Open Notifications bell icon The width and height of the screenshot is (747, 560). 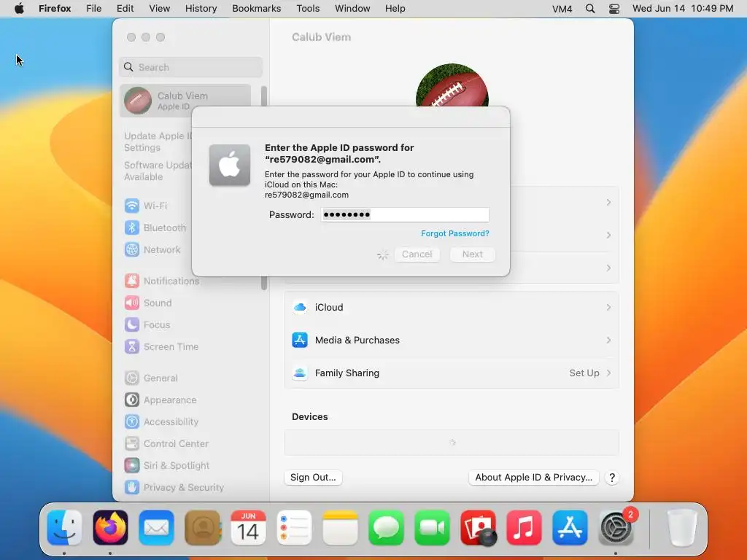click(x=132, y=281)
